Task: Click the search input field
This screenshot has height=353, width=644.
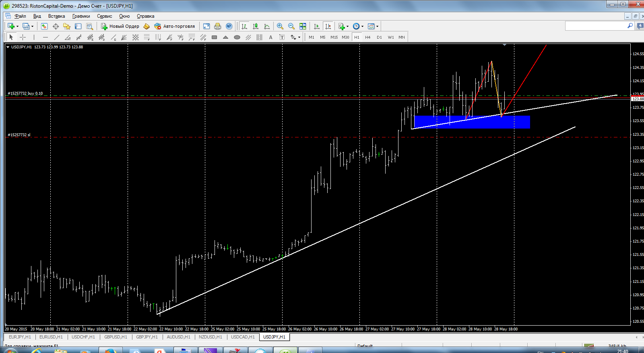Action: pyautogui.click(x=596, y=26)
